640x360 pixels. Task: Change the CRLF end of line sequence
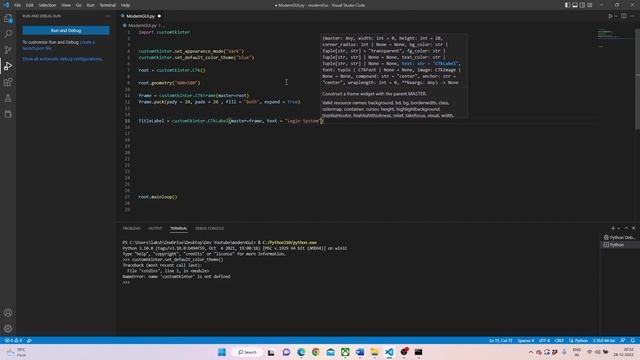[559, 340]
